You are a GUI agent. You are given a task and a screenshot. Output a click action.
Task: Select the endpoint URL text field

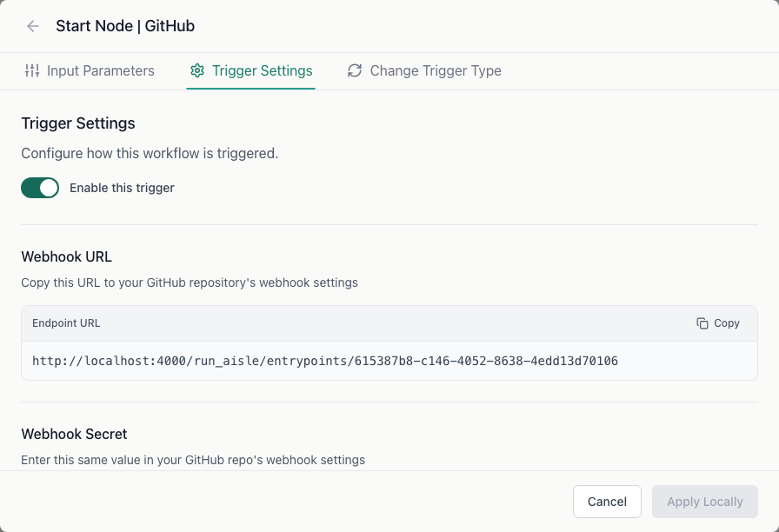point(389,360)
